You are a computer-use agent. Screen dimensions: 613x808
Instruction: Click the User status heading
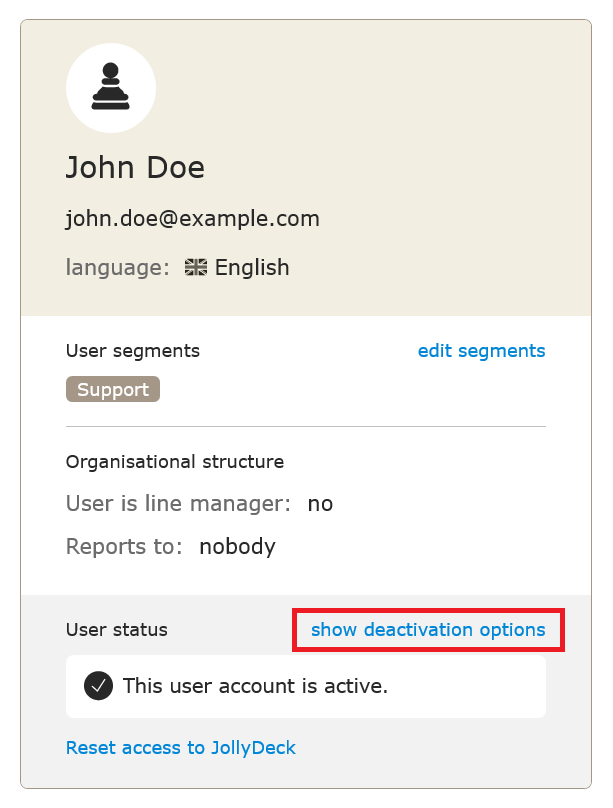click(117, 630)
